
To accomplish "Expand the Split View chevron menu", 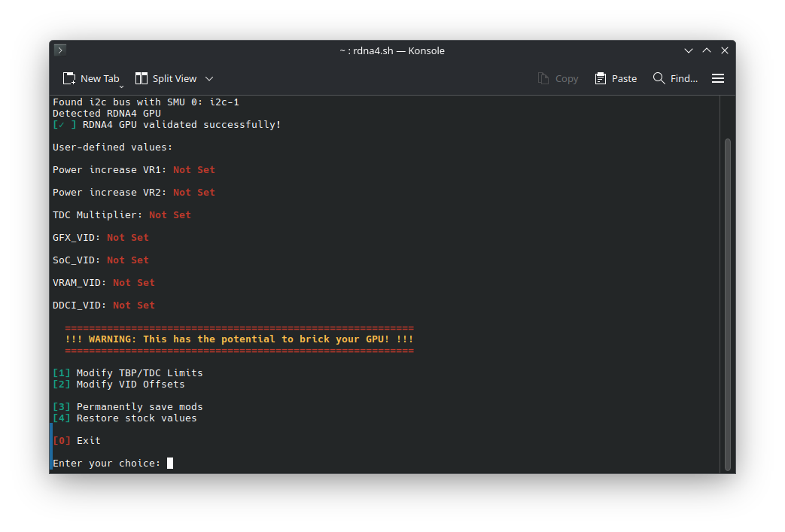I will (209, 78).
